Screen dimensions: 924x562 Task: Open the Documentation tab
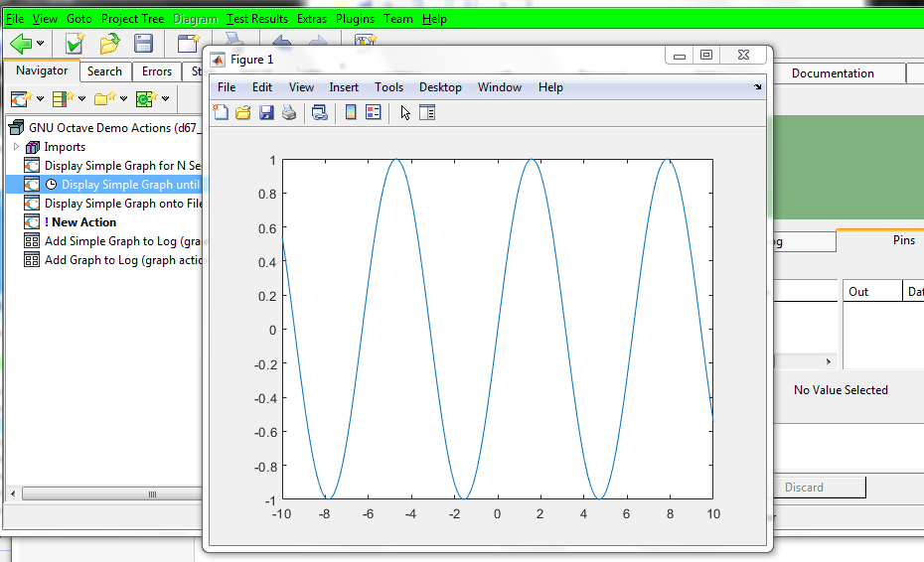pos(833,73)
